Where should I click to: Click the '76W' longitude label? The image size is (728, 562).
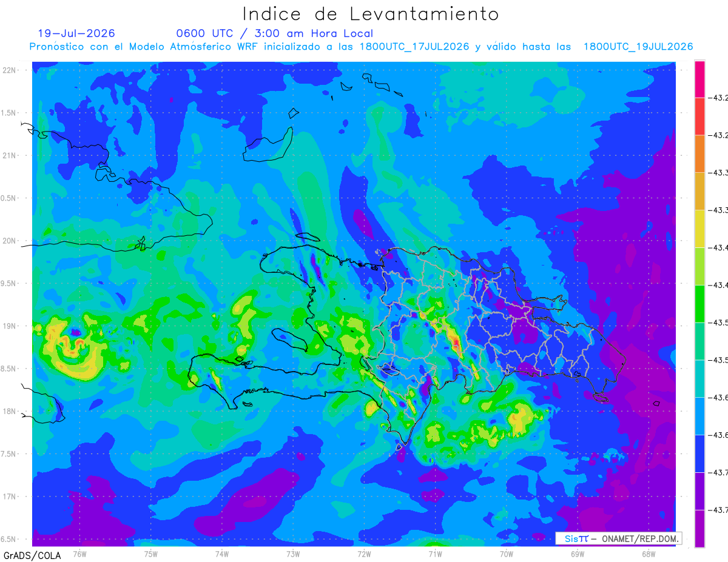pos(79,554)
